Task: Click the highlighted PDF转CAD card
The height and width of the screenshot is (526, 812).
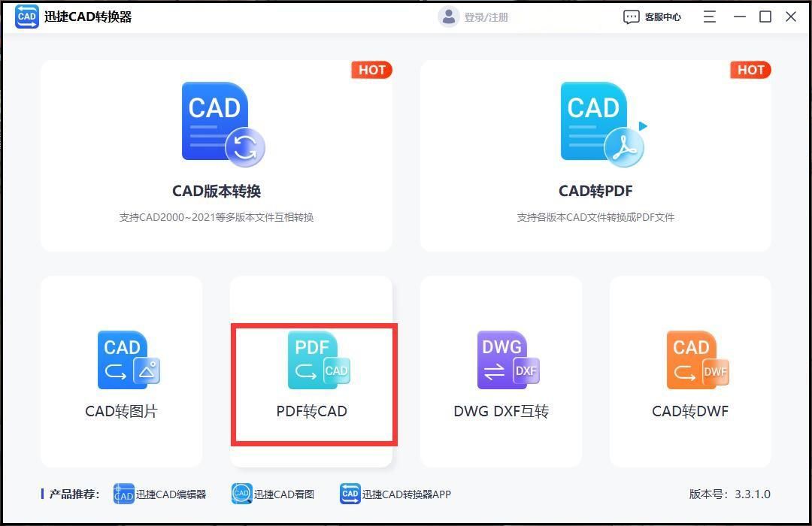Action: [x=314, y=383]
